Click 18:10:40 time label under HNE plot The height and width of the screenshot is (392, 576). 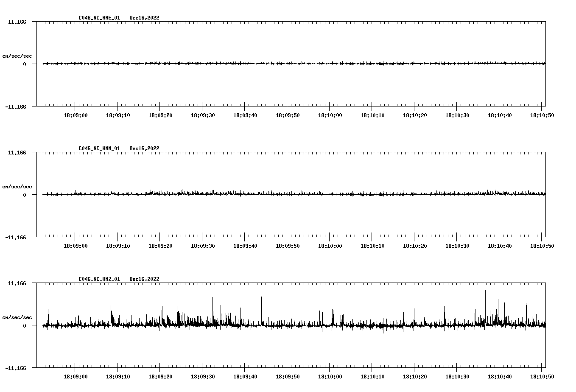tap(500, 115)
